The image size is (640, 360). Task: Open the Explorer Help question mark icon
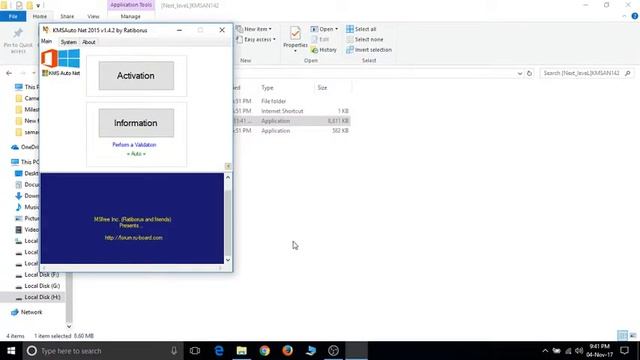point(635,16)
